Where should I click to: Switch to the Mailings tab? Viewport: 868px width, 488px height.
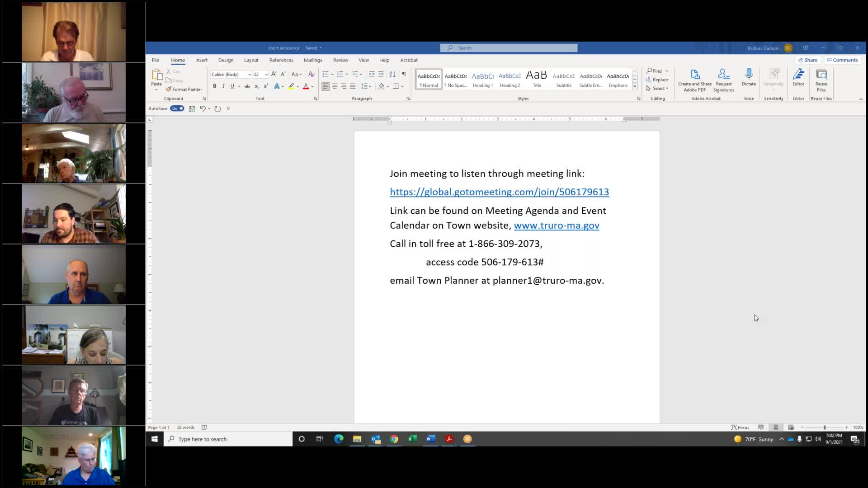coord(313,60)
